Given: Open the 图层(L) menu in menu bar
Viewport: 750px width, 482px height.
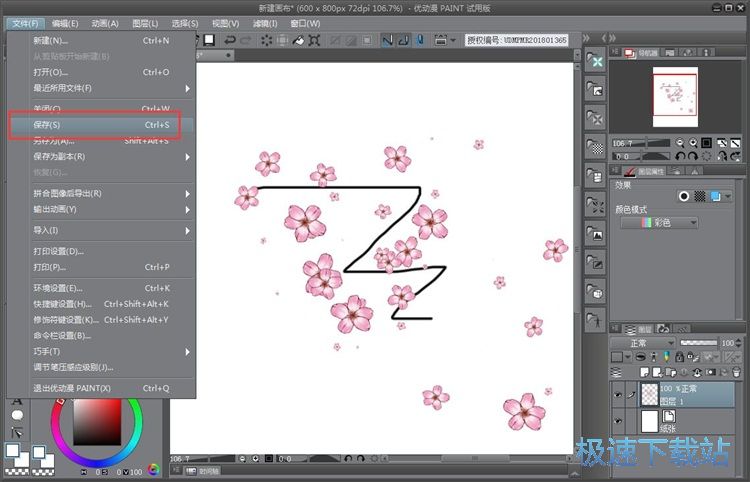Looking at the screenshot, I should [x=145, y=23].
